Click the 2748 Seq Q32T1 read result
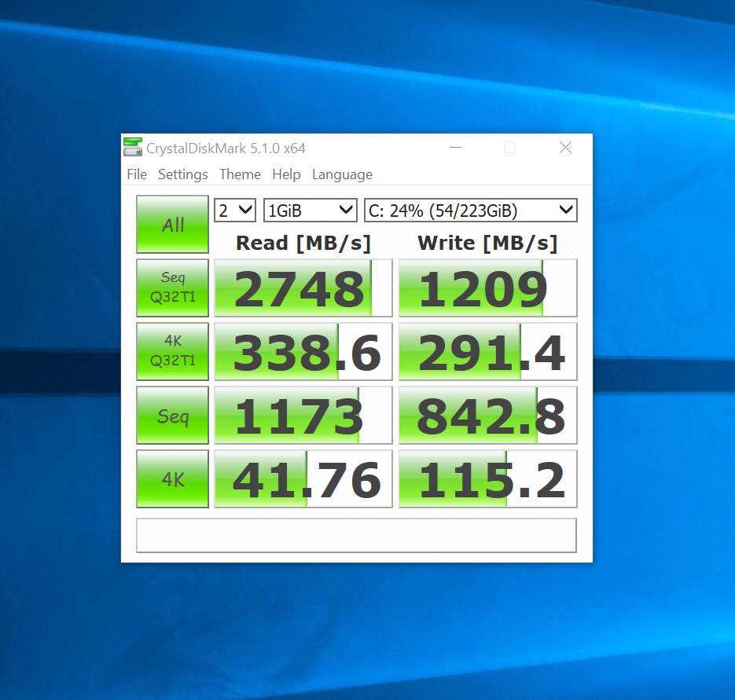The image size is (735, 700). pos(303,288)
